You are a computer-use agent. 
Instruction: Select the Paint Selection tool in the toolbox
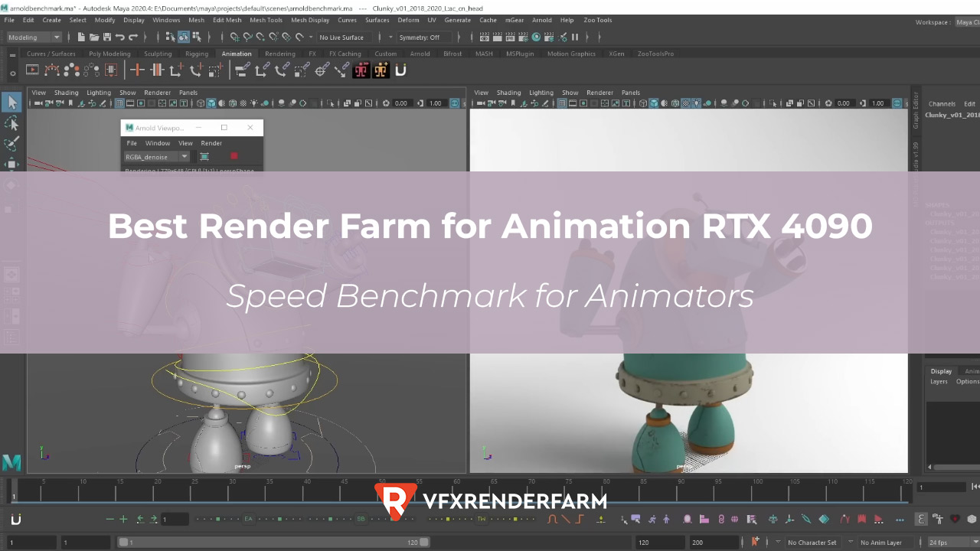pyautogui.click(x=11, y=144)
